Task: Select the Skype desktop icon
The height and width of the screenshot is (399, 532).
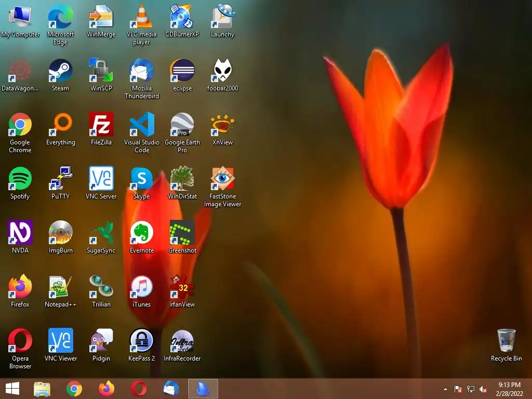Action: [x=141, y=183]
